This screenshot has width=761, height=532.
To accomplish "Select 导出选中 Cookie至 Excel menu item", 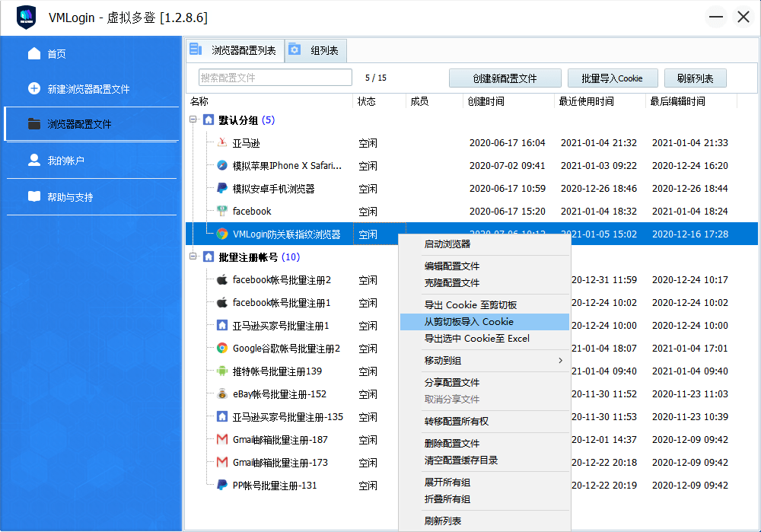I will pos(484,339).
